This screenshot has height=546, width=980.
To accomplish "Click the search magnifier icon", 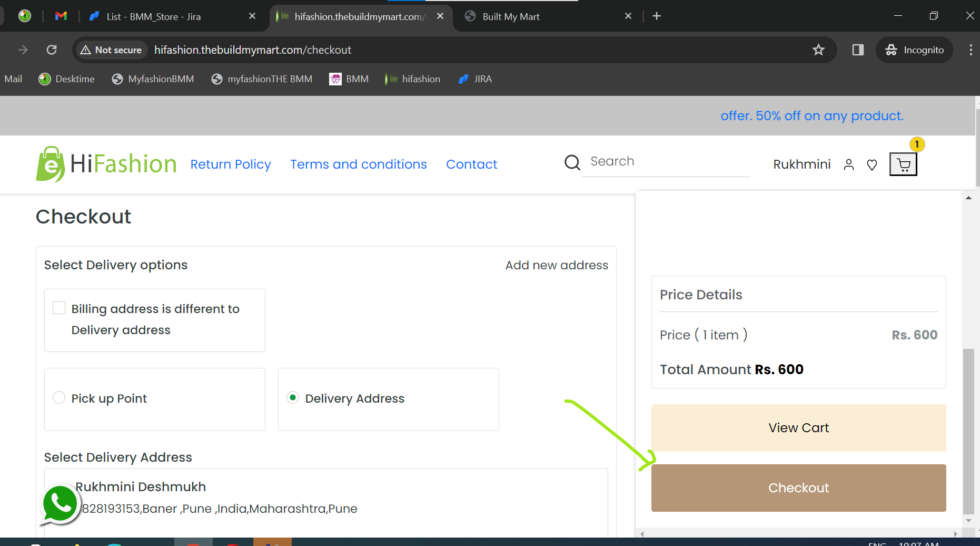I will (x=572, y=162).
